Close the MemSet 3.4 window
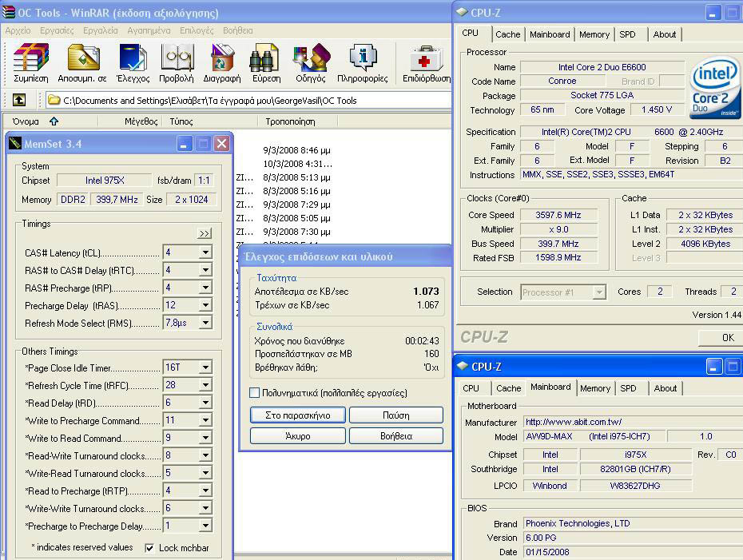743x560 pixels. pos(222,144)
